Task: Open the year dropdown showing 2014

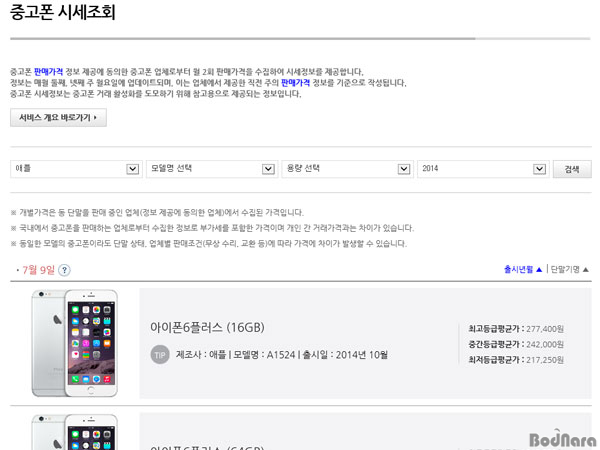Action: click(483, 169)
